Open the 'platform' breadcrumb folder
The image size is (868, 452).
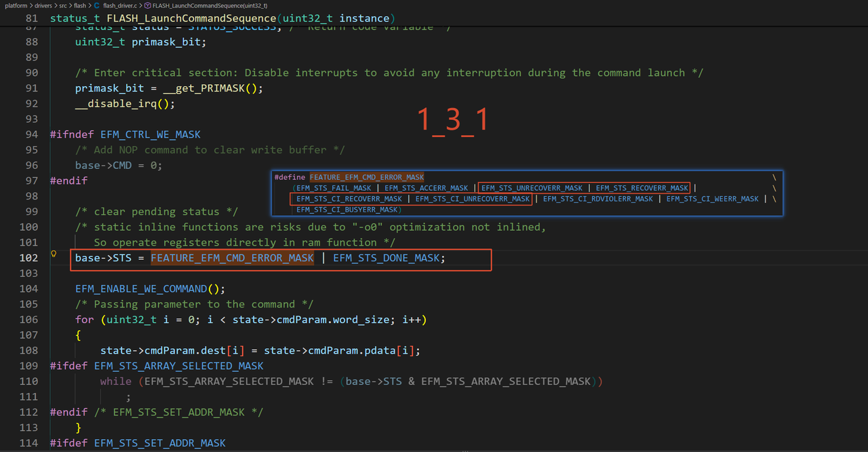[x=16, y=5]
